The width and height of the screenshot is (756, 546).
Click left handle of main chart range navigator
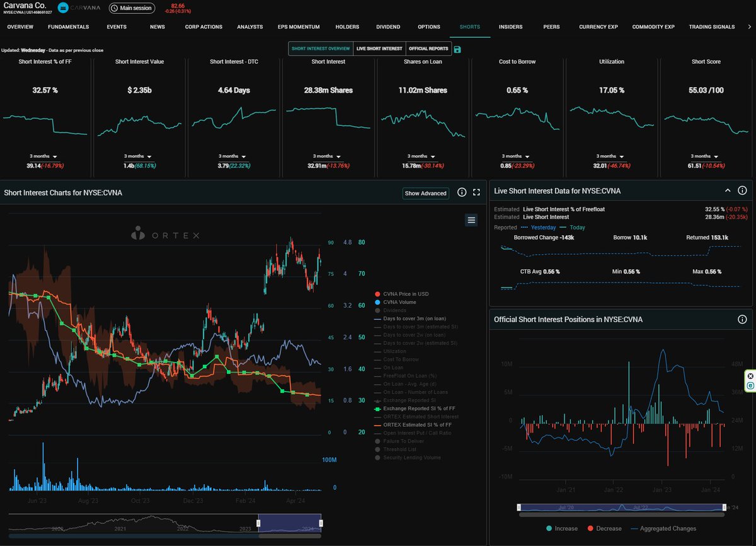[260, 523]
